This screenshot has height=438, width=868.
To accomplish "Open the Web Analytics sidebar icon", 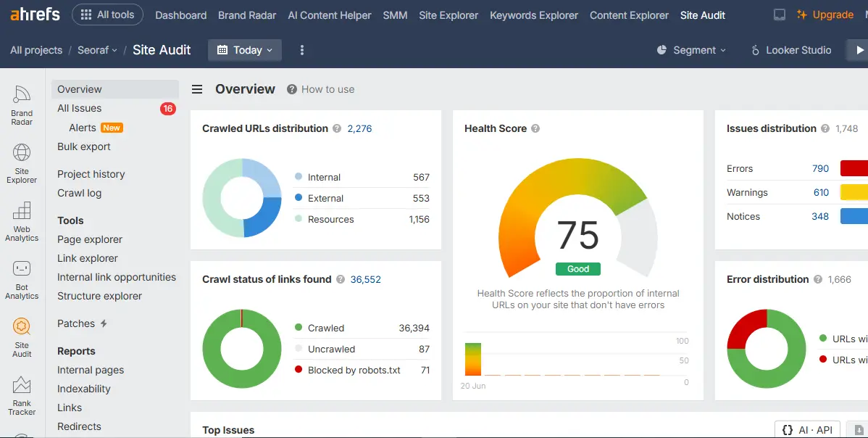I will click(x=22, y=221).
